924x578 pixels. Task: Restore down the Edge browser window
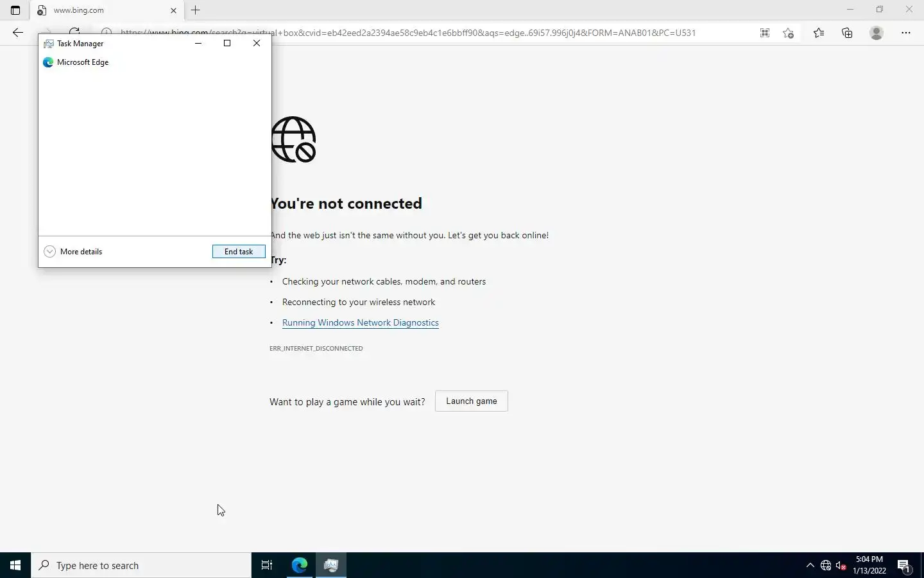tap(880, 9)
